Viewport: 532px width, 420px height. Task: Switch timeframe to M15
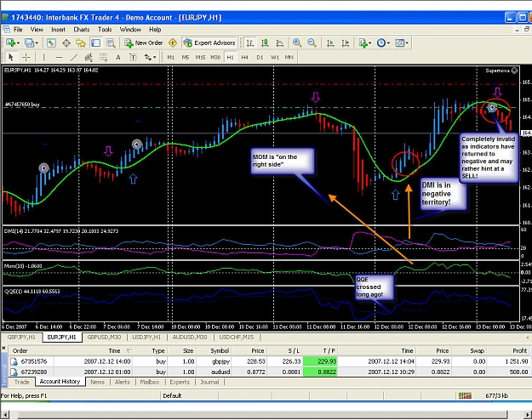click(200, 57)
